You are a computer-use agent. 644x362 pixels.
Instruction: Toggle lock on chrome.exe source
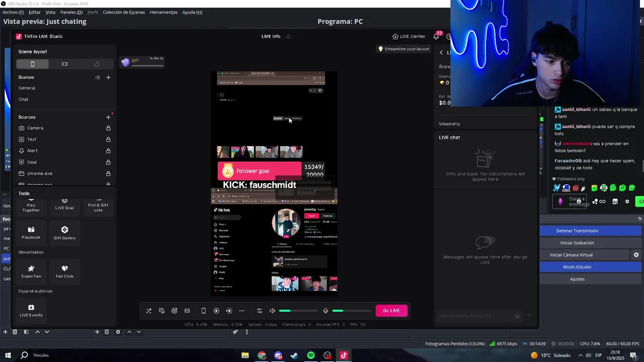108,173
